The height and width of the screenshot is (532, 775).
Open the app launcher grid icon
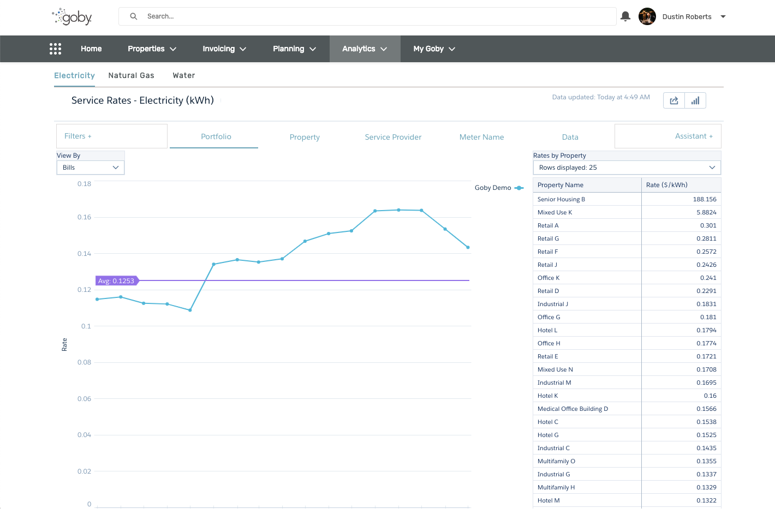pyautogui.click(x=55, y=49)
